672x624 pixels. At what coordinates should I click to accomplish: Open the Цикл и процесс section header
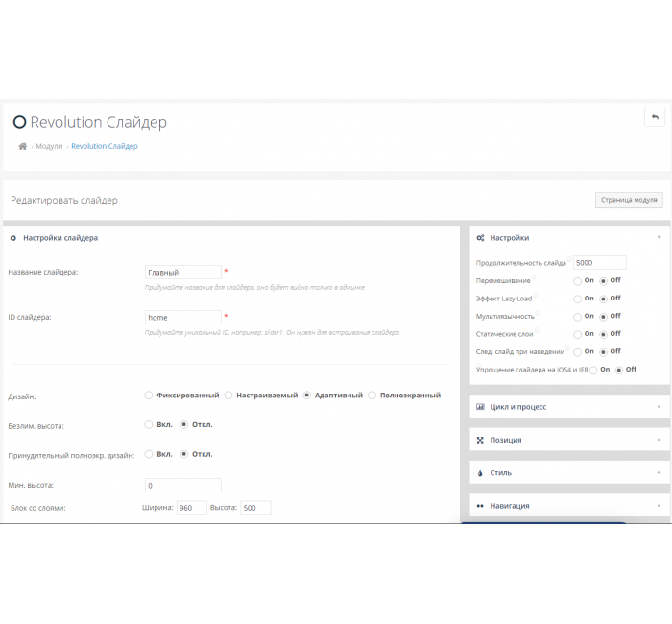pos(569,407)
